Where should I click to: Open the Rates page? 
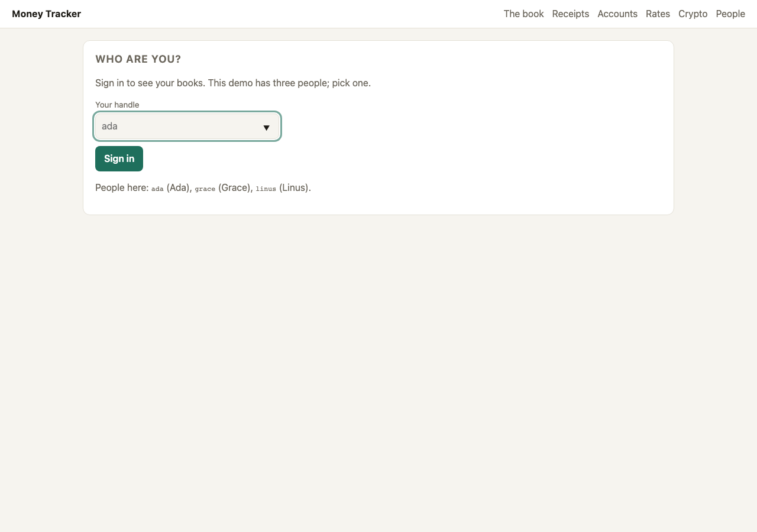[x=658, y=14]
